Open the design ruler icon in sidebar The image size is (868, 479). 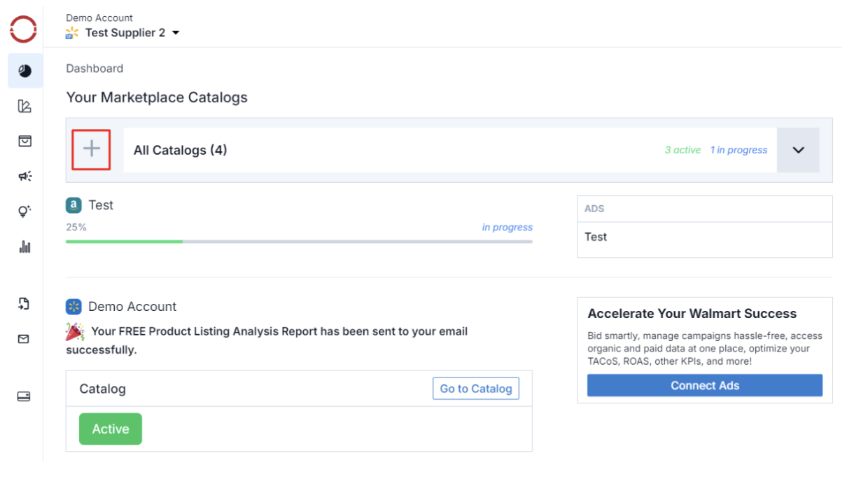24,106
